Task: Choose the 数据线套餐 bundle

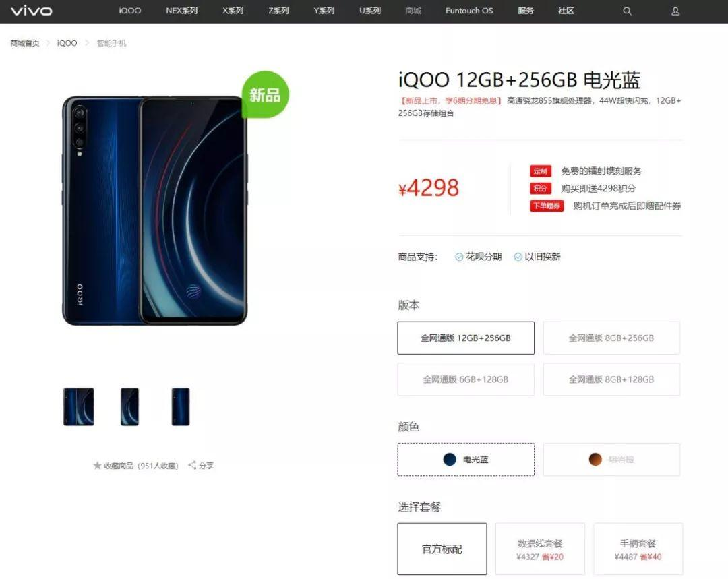Action: (540, 549)
